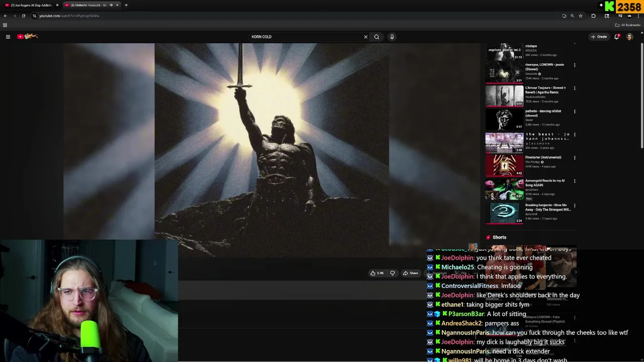Image resolution: width=644 pixels, height=362 pixels.
Task: Click the install app icon in address bar
Action: click(564, 16)
